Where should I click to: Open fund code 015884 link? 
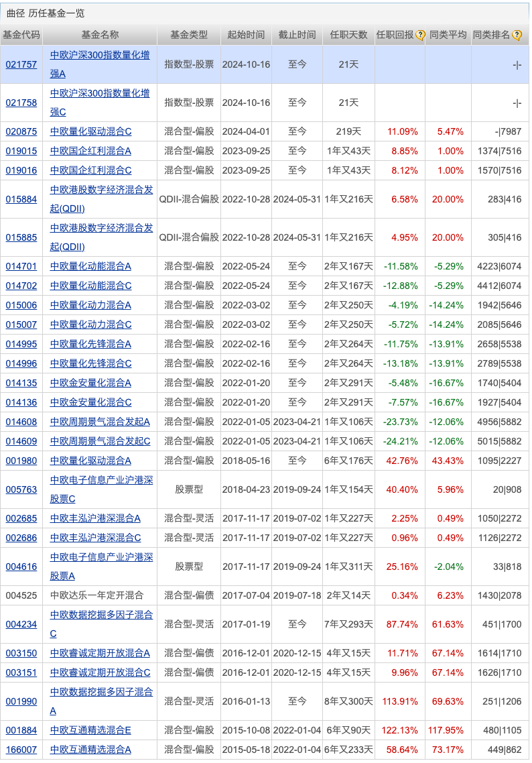[x=21, y=199]
